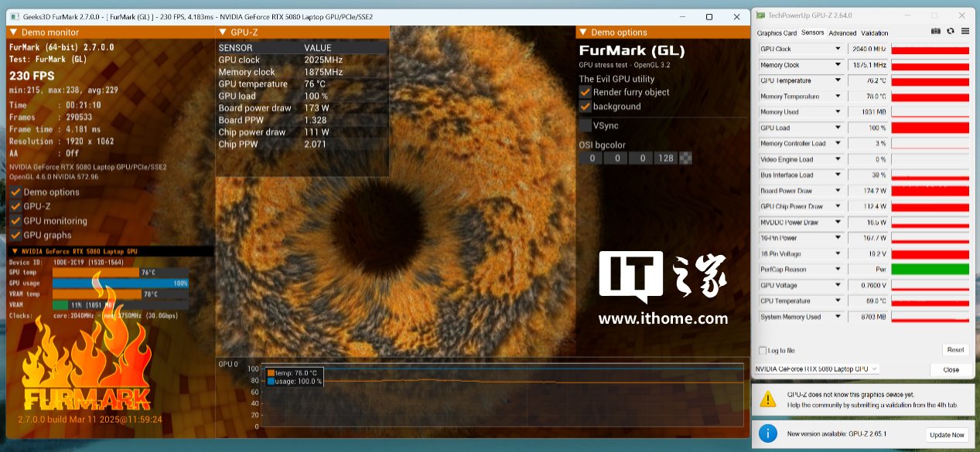
Task: Open the Memory Temperature sensor dropdown
Action: pos(837,97)
